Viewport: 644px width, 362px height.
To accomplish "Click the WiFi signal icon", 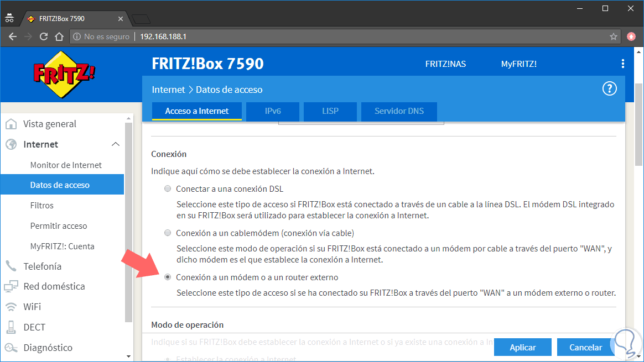I will pyautogui.click(x=11, y=307).
